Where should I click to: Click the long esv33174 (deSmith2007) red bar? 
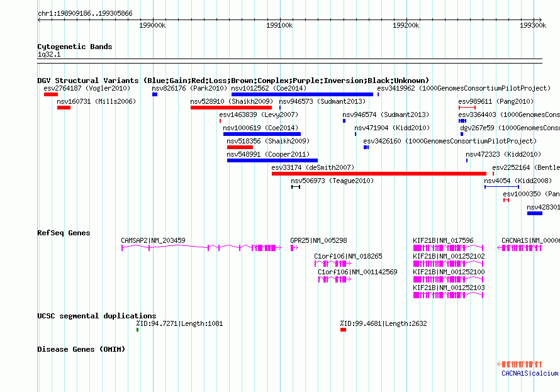click(x=379, y=174)
